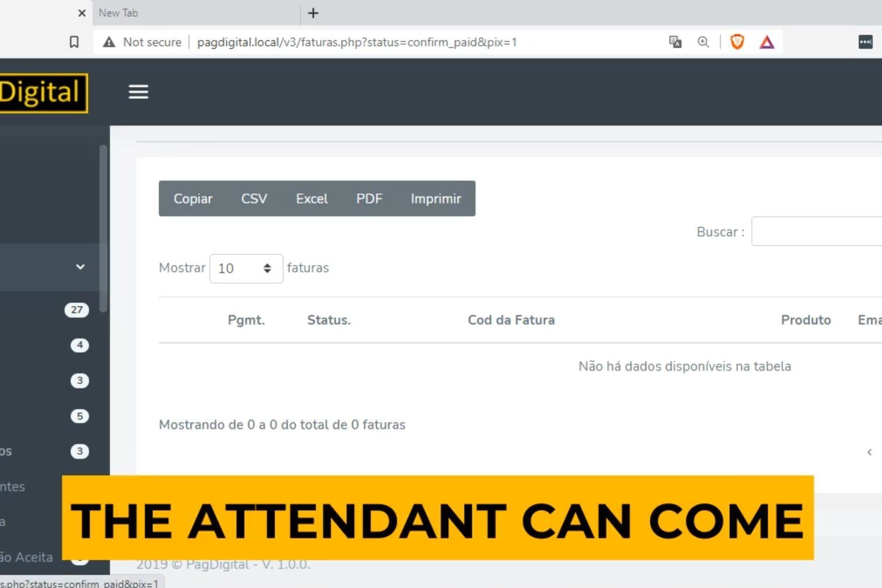Click the bookmark icon in address bar
This screenshot has width=882, height=588.
(74, 42)
